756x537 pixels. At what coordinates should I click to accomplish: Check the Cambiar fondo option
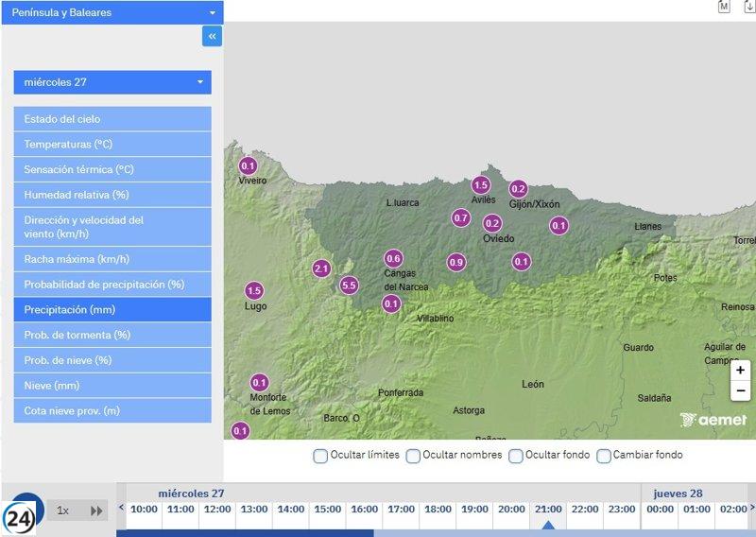pos(604,456)
